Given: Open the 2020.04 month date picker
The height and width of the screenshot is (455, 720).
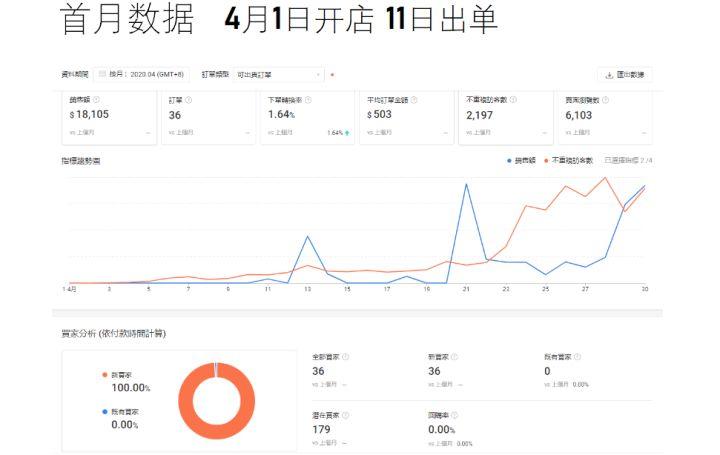Looking at the screenshot, I should (141, 74).
